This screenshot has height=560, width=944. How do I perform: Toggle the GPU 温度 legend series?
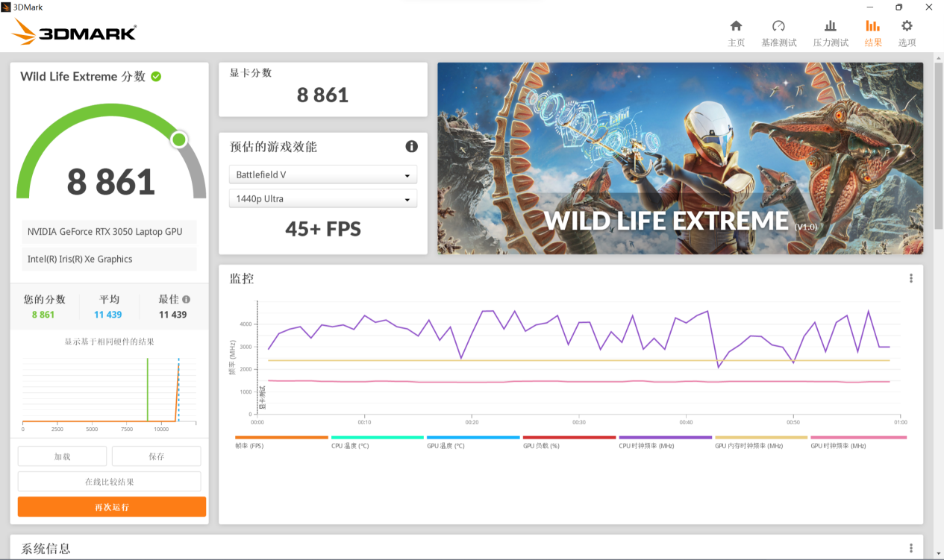click(473, 442)
